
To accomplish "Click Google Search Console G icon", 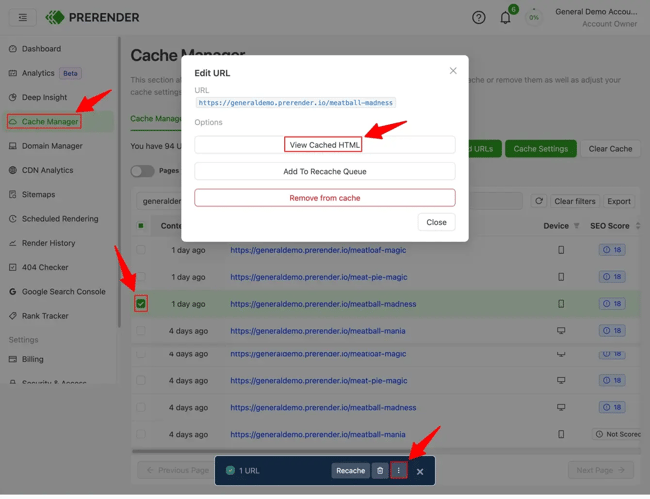I will point(13,292).
